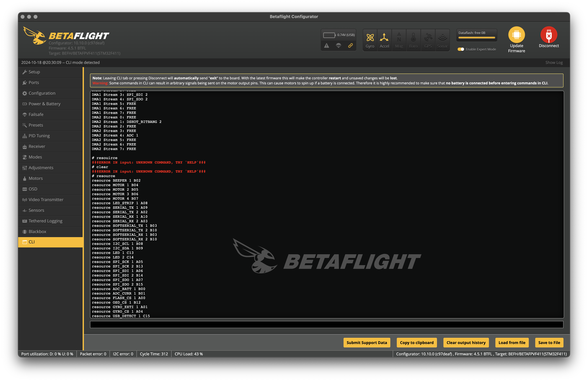Click the Disconnect USB icon

click(549, 35)
